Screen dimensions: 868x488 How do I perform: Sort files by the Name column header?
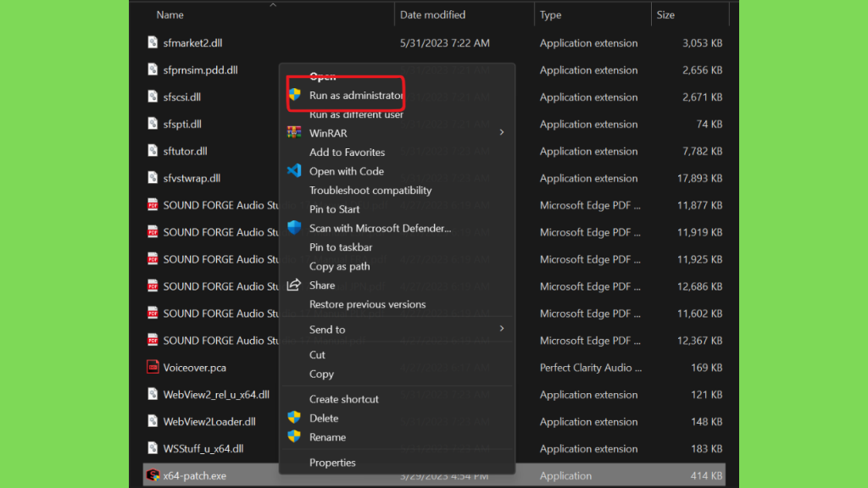point(170,15)
